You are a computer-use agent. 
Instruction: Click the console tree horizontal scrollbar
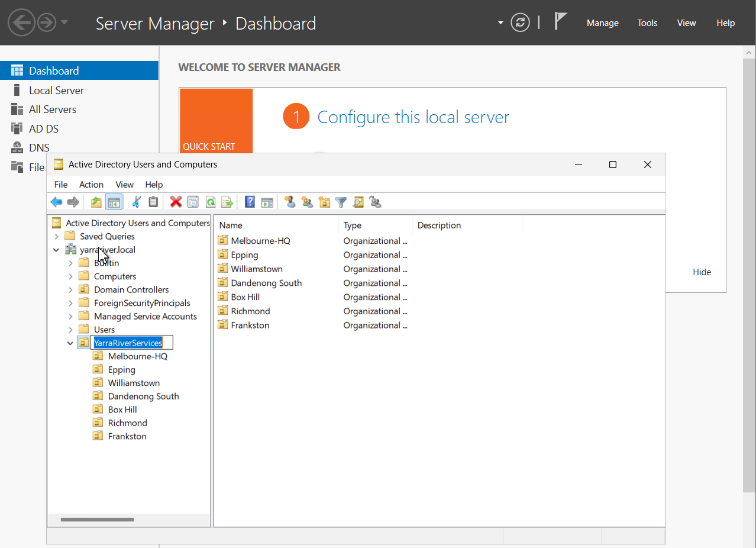point(97,520)
